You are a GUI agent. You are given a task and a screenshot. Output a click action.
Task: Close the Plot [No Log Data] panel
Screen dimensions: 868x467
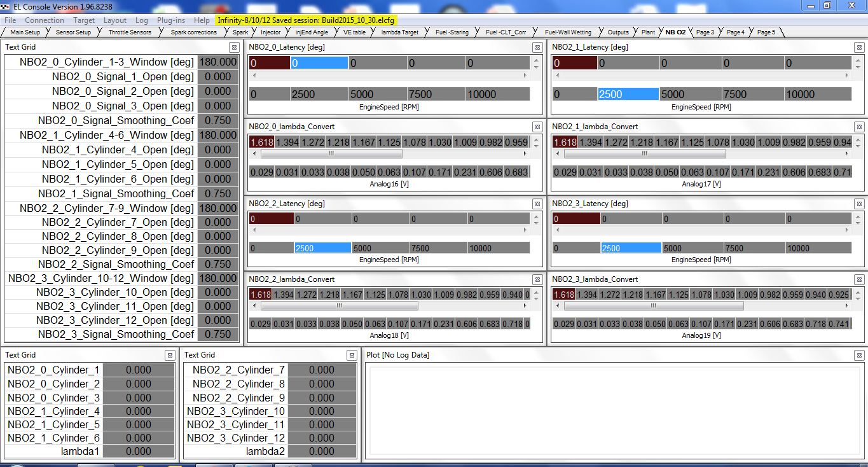coord(859,355)
